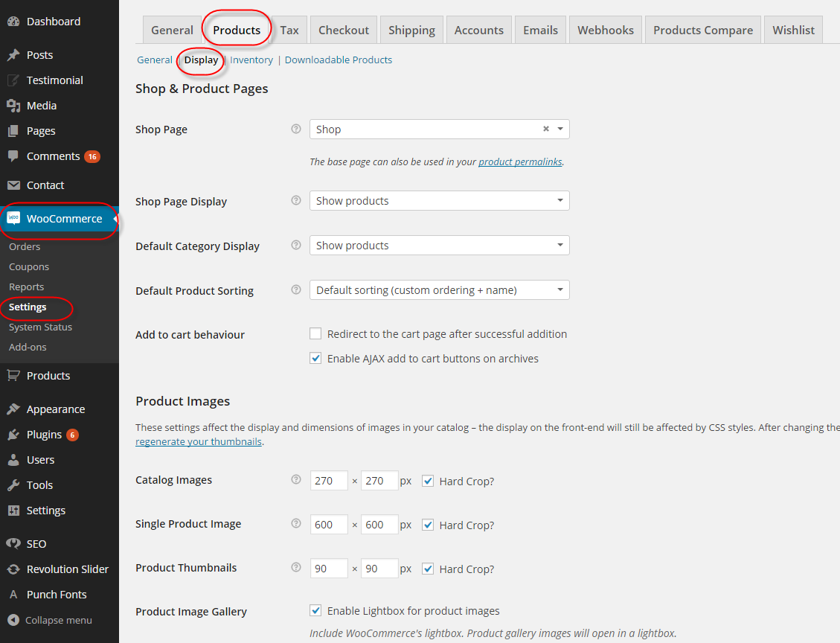Open the Default Category Display dropdown
This screenshot has height=643, width=840.
(x=439, y=246)
